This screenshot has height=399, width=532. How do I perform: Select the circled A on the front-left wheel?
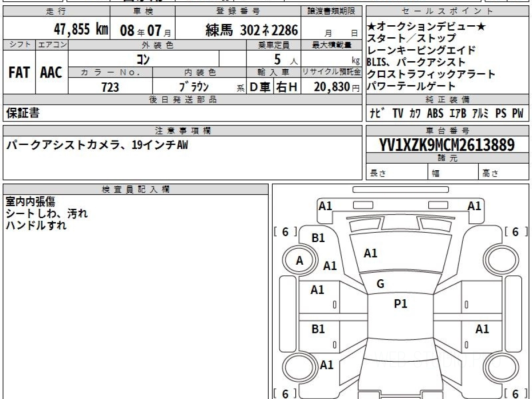[x=299, y=261]
